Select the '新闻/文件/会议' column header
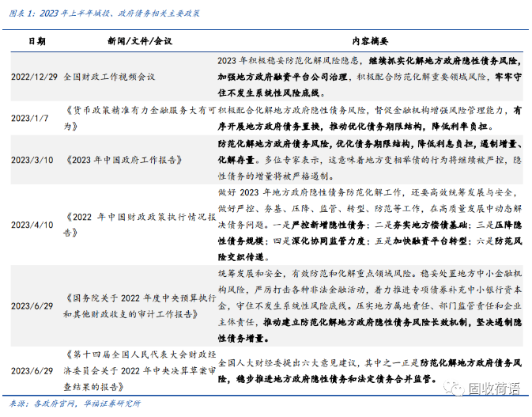 [140, 41]
